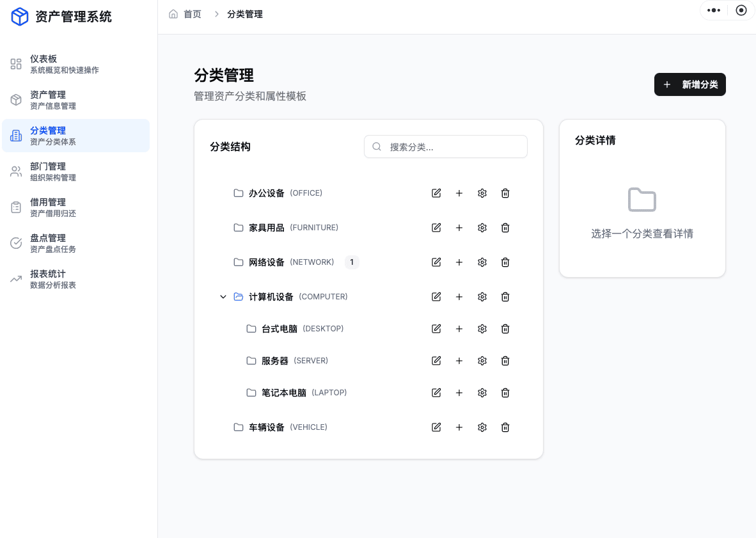Add child category to 网络设备
756x538 pixels.
[x=459, y=262]
